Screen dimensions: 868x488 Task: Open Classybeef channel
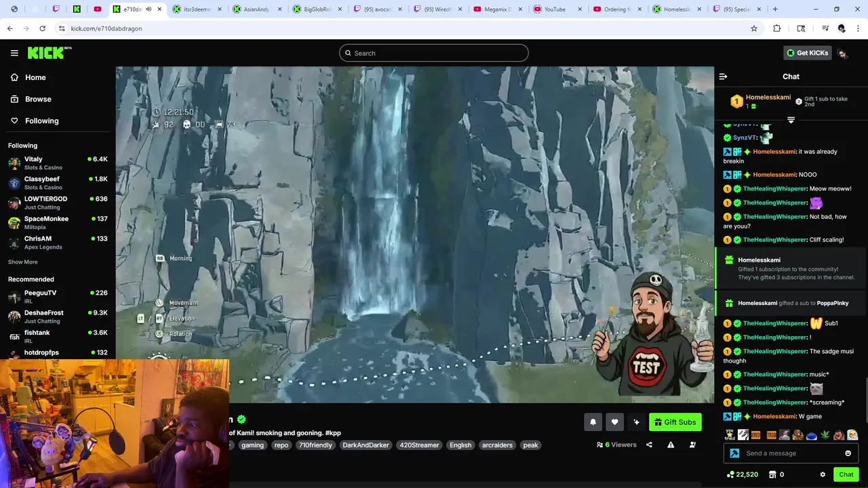click(58, 183)
